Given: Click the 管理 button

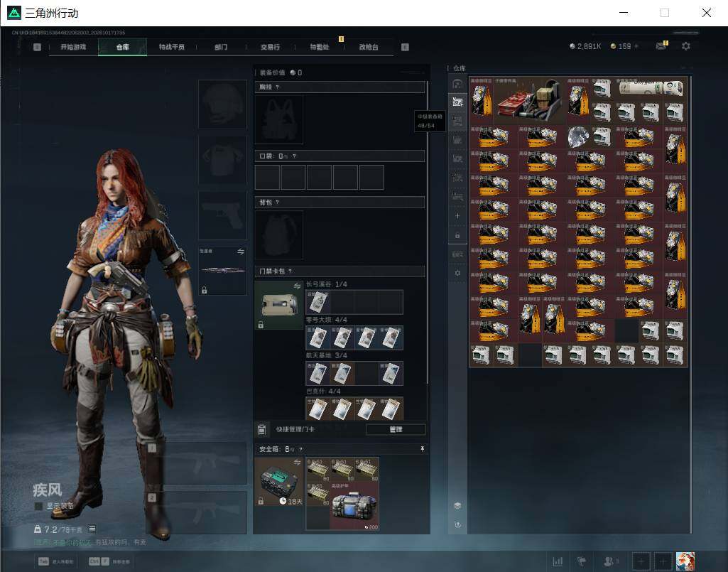Looking at the screenshot, I should point(396,429).
